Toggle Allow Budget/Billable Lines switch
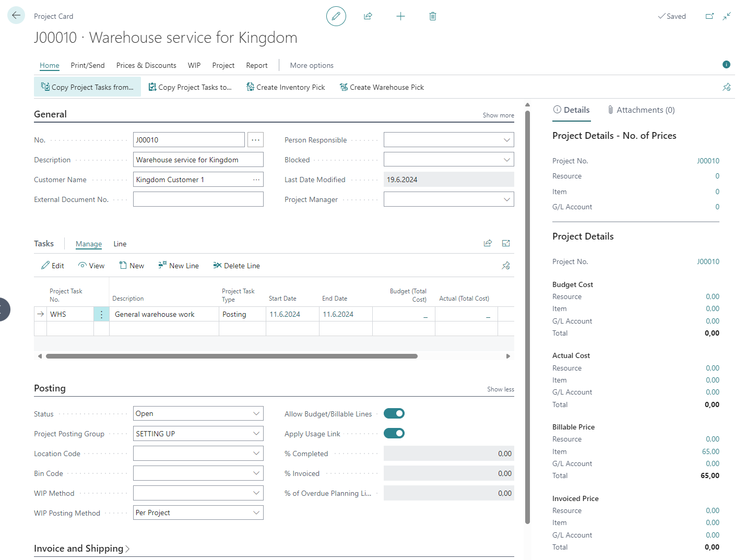745x560 pixels. (394, 413)
